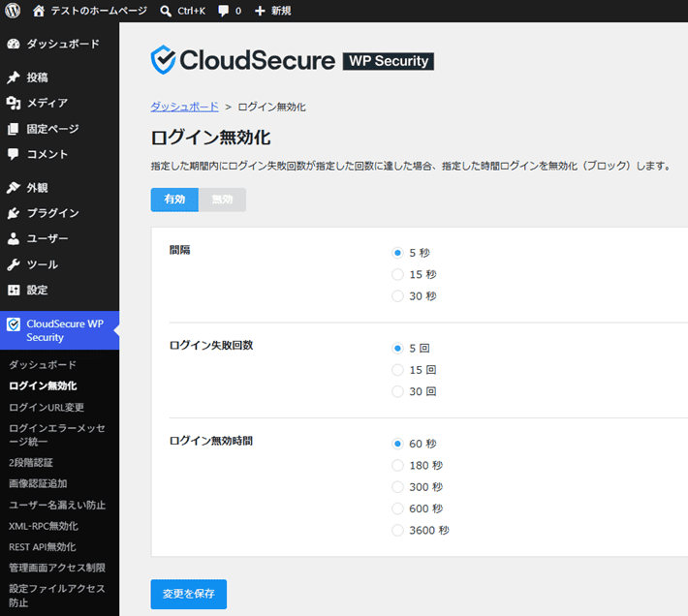
Task: Open the ユーザー名漏えい防止 submenu item
Action: [x=57, y=505]
